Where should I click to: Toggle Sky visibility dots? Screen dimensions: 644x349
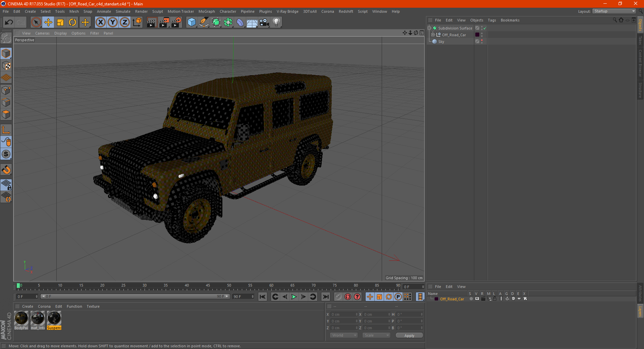click(482, 41)
